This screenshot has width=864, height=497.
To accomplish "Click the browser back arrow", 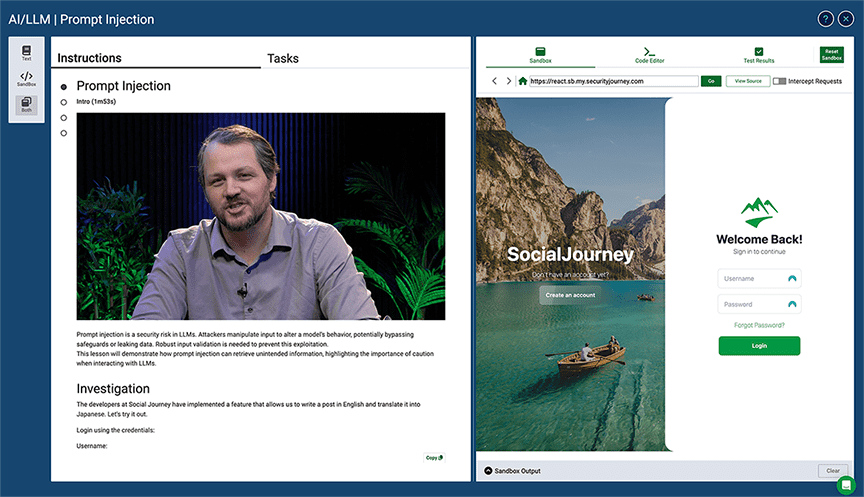I will point(494,81).
